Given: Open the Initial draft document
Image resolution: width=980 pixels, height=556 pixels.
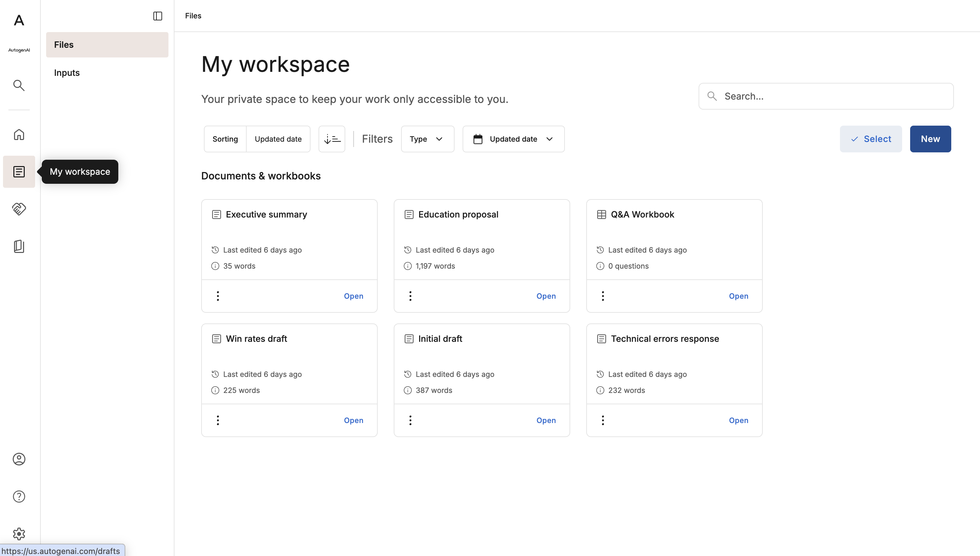Looking at the screenshot, I should 546,420.
